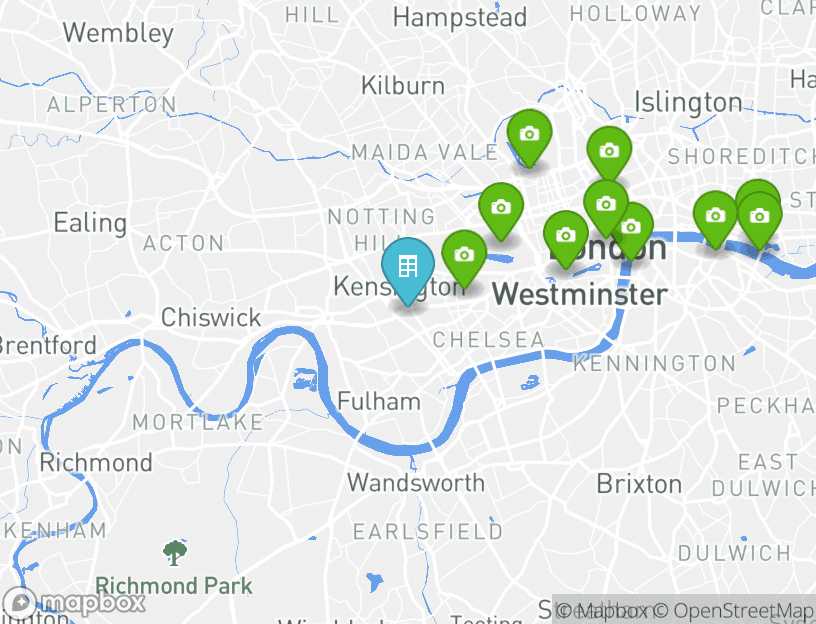
Task: Select the camera marker east of Notting Hill label
Action: pyautogui.click(x=501, y=211)
